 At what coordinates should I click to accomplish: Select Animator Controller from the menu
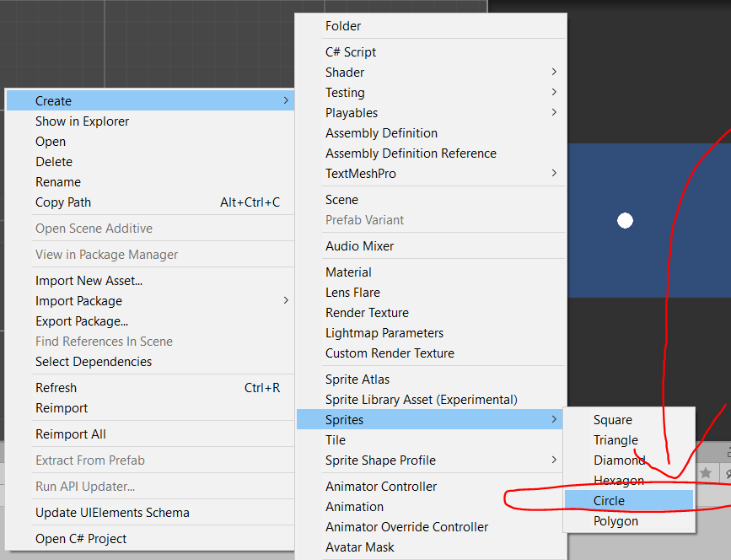click(x=380, y=486)
